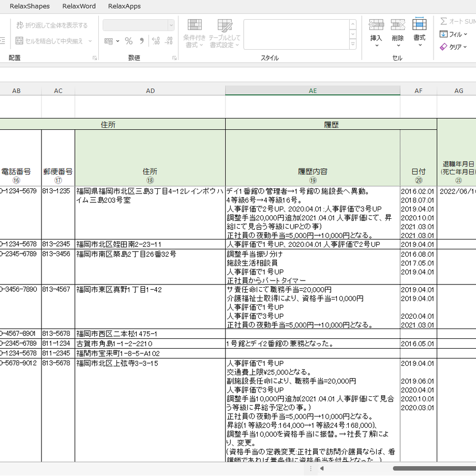Select postal code cell 813-1235
The height and width of the screenshot is (476, 476).
58,213
